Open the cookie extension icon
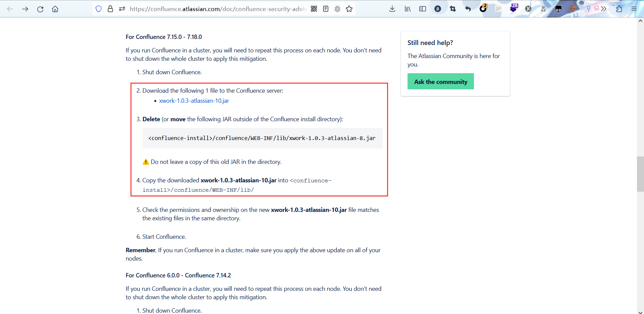This screenshot has height=314, width=644. [574, 9]
